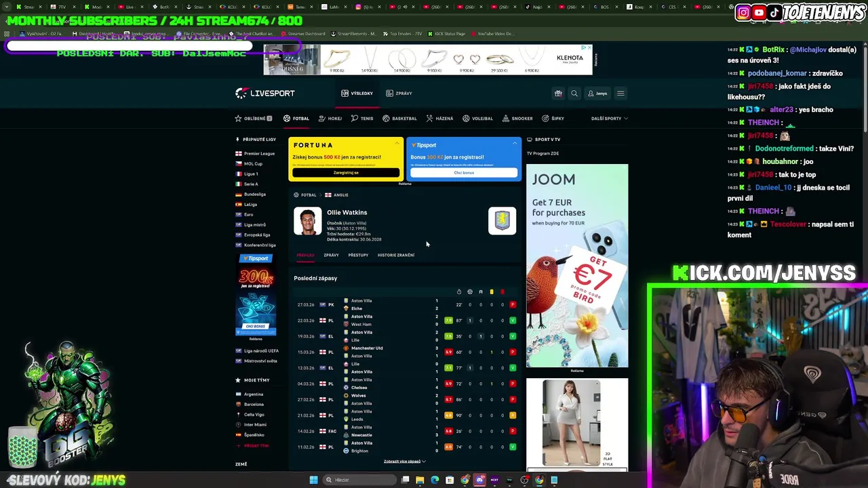Click the red card column icon
This screenshot has height=488, width=868.
point(502,292)
